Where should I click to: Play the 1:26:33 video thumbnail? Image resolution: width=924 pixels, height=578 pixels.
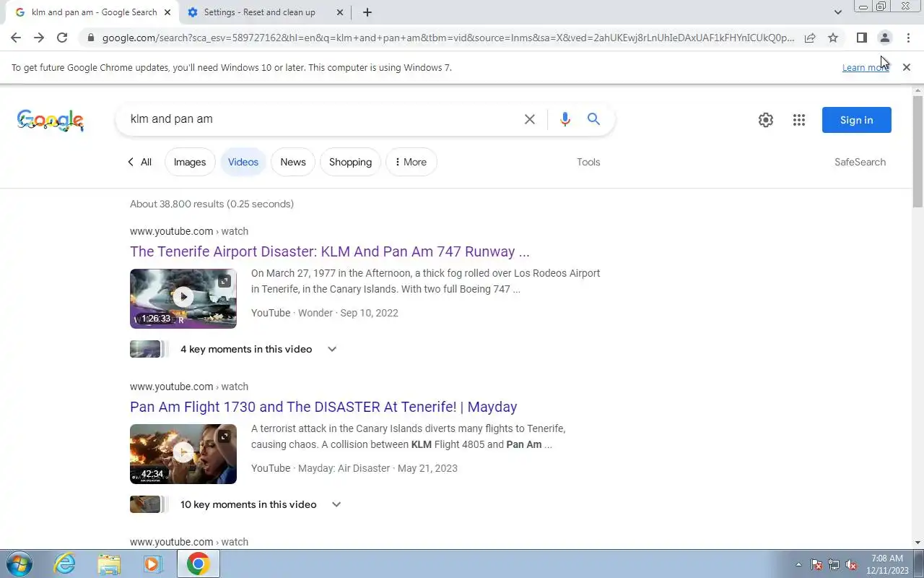point(183,298)
